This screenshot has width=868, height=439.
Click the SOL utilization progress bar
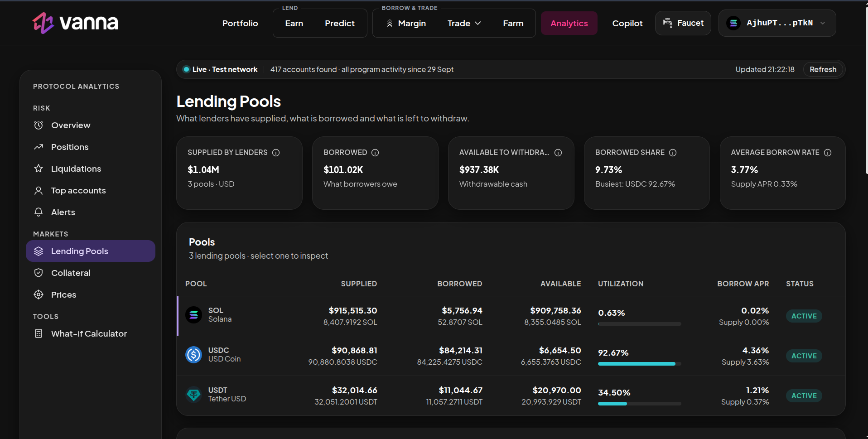click(x=639, y=324)
